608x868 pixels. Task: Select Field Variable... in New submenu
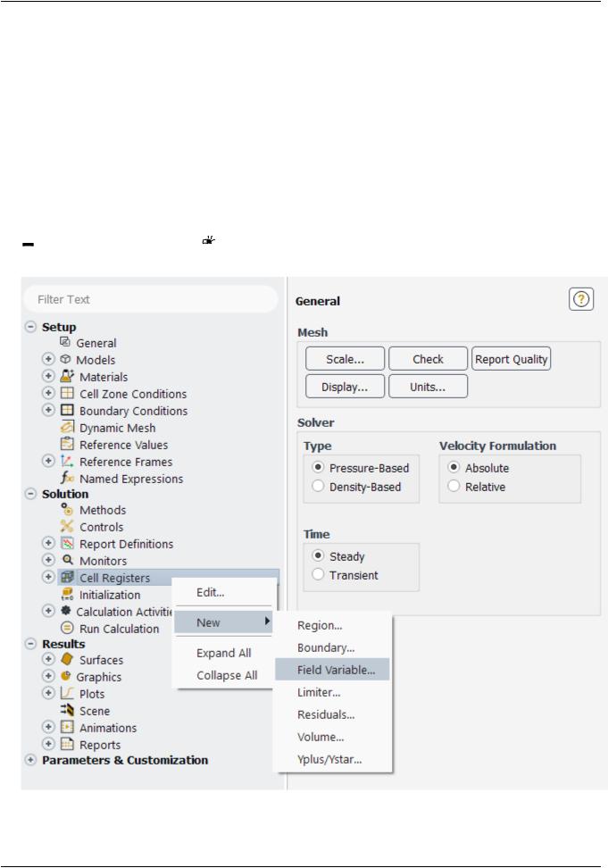[x=332, y=669]
